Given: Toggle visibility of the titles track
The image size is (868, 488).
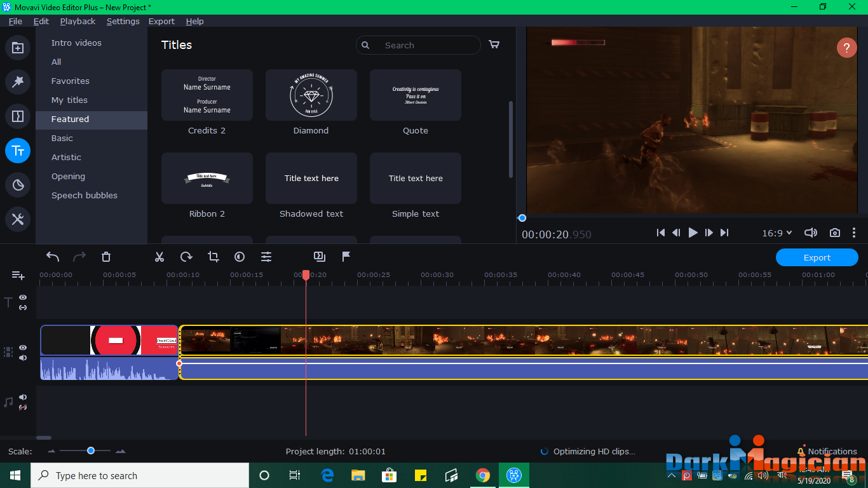Looking at the screenshot, I should [x=23, y=297].
